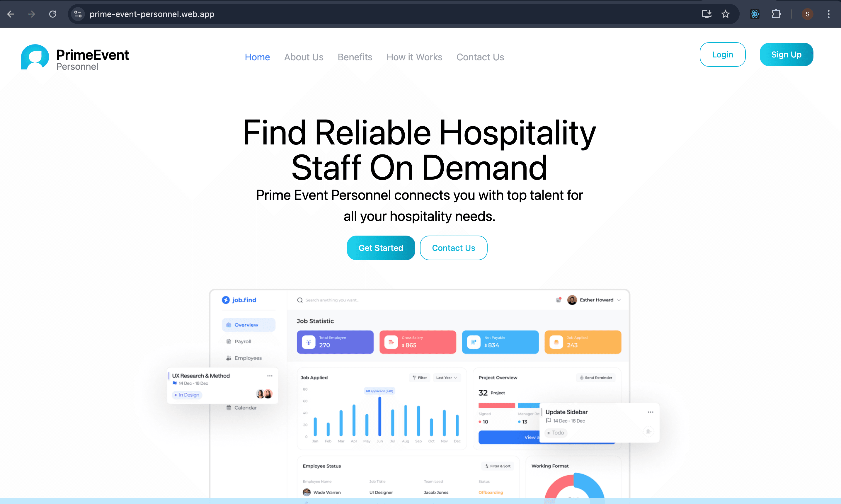Screen dimensions: 841x504
Task: Click the Filter button in Job Applied chart
Action: point(420,378)
